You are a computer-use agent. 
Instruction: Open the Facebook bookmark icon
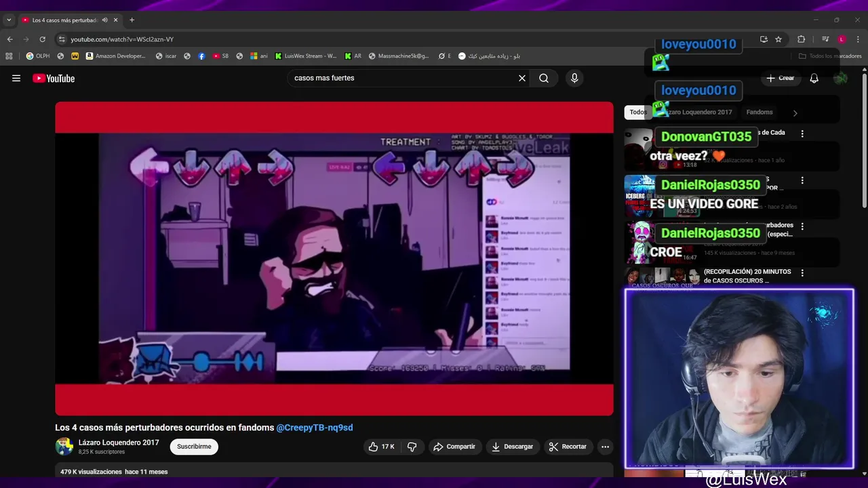click(x=201, y=56)
